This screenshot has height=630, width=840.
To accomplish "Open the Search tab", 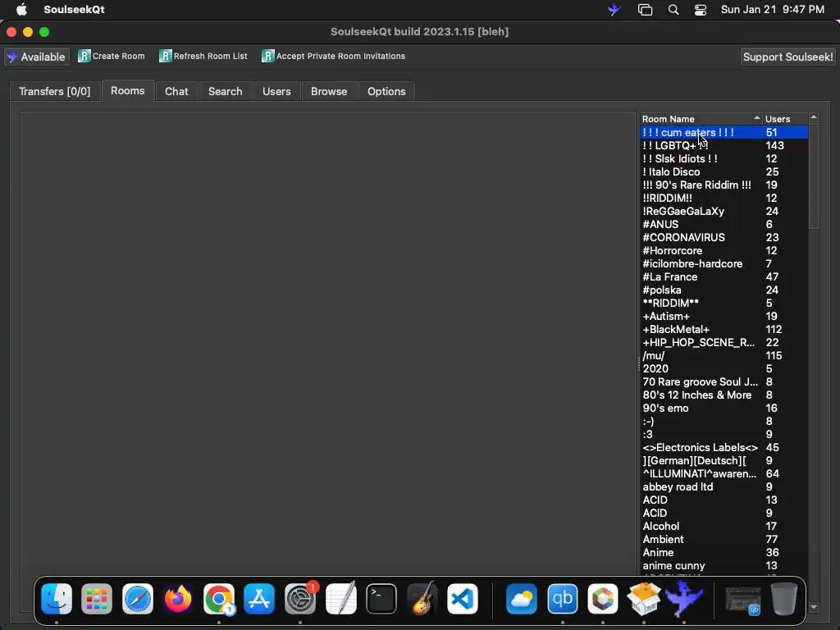I will 225,92.
